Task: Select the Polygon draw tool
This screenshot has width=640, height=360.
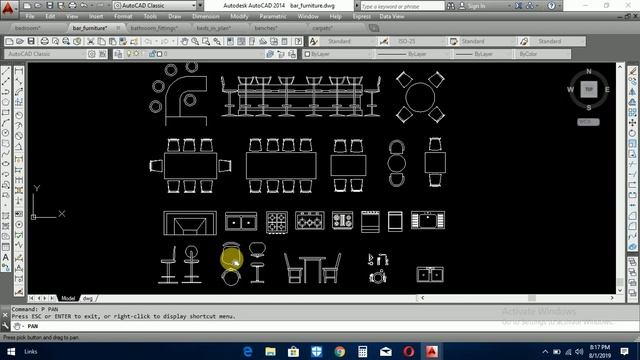Action: [x=6, y=102]
